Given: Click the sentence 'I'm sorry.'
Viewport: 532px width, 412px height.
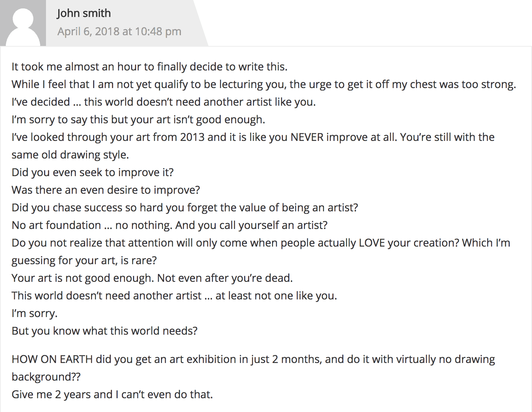Looking at the screenshot, I should [34, 313].
